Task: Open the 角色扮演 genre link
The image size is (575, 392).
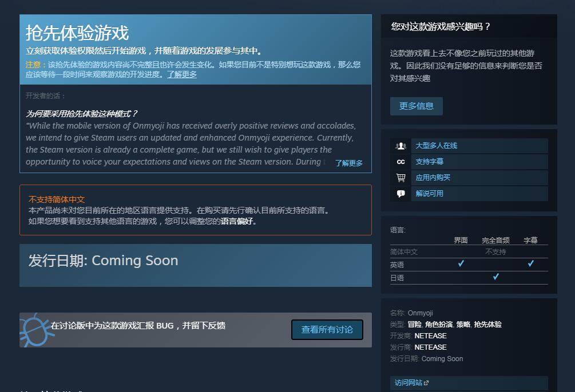Action: [x=438, y=325]
